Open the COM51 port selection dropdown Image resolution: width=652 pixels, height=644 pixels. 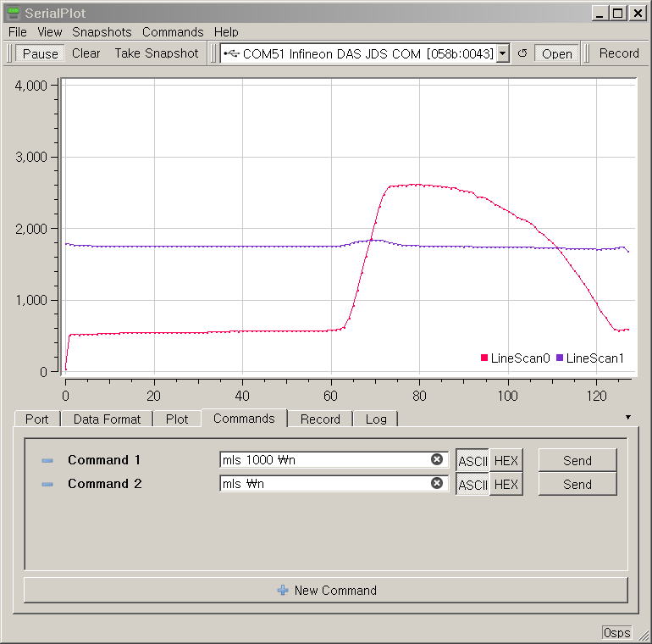tap(503, 53)
